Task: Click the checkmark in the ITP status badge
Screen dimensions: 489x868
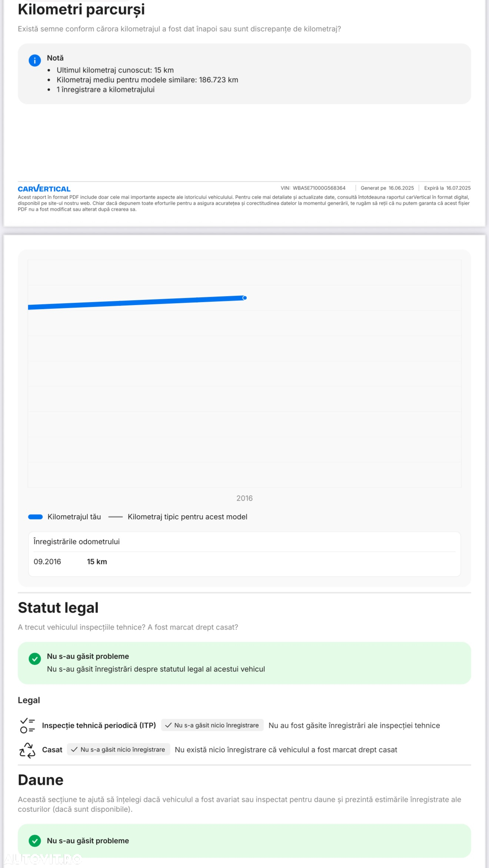Action: click(168, 725)
